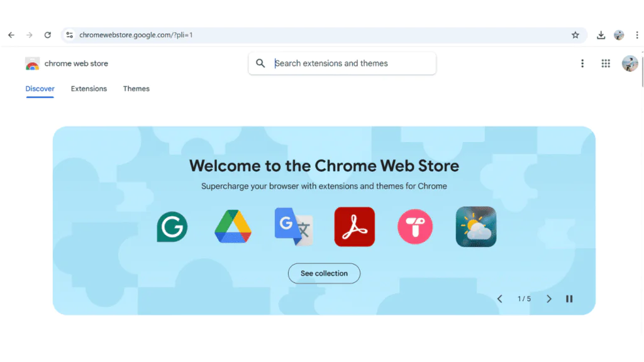Open the web store more options menu

pyautogui.click(x=582, y=63)
